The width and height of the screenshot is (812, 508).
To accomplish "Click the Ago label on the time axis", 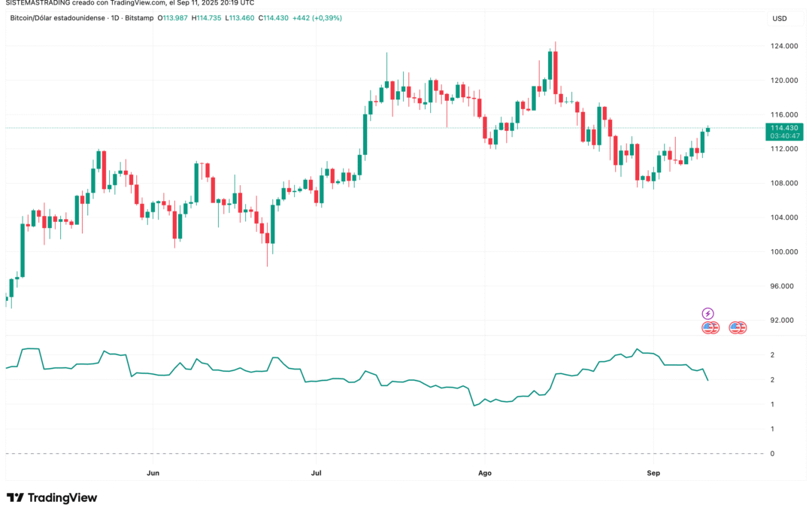I will (484, 473).
